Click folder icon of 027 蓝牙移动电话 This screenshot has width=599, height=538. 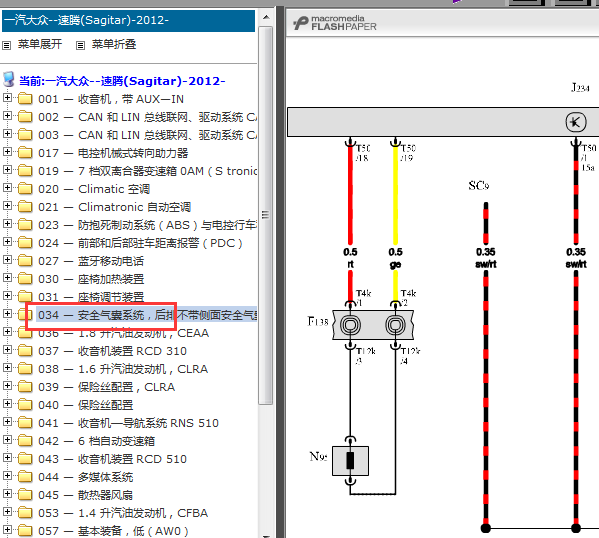(x=25, y=260)
